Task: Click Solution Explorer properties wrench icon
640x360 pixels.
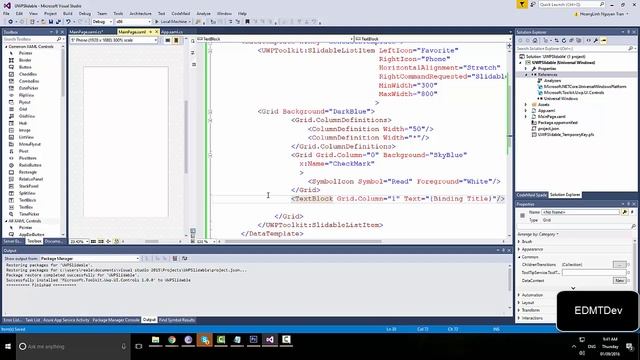Action: coord(596,40)
